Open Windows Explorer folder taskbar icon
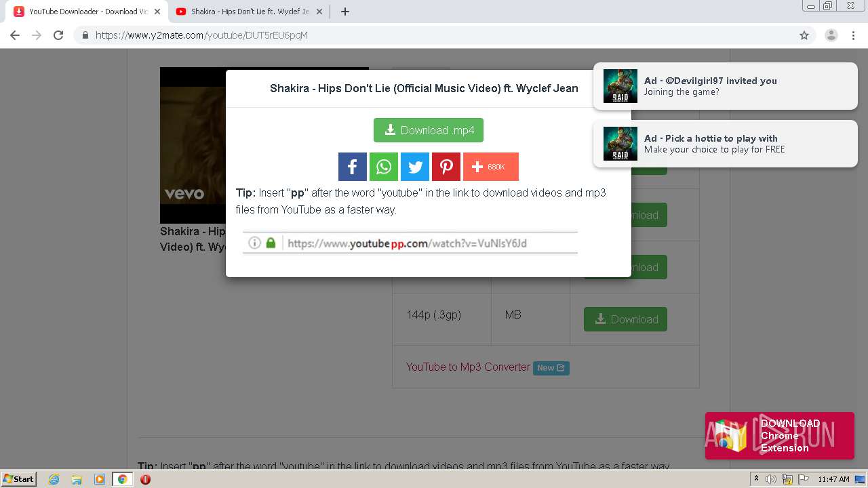 click(x=77, y=479)
